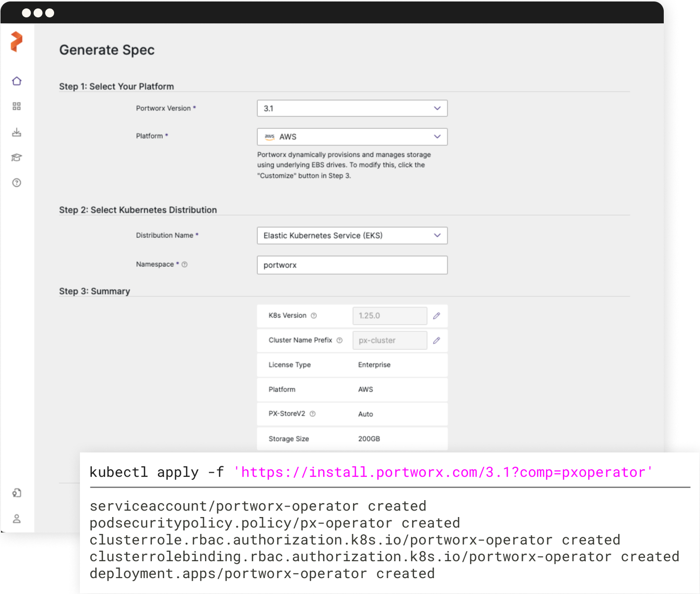Open the Portworx Version dropdown
This screenshot has width=700, height=594.
(352, 108)
